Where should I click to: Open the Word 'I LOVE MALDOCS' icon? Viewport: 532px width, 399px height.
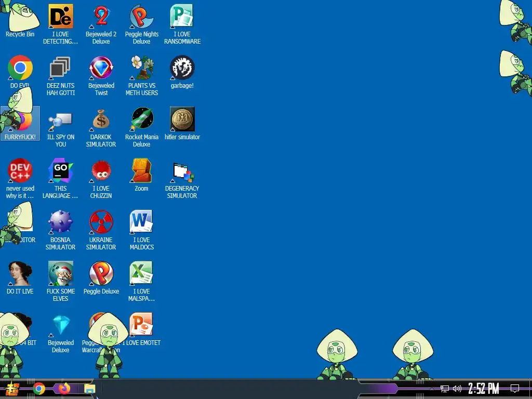click(x=141, y=230)
